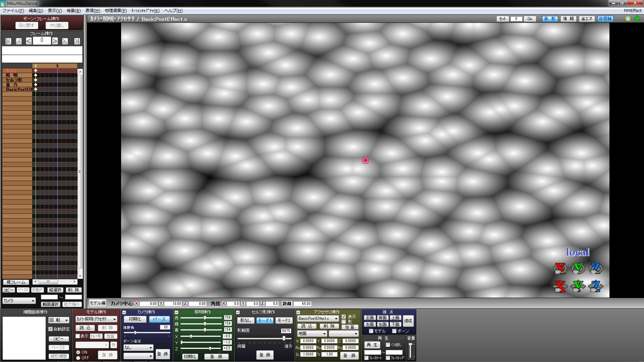Jump to next keyframe with >. button
Screen dimensions: 644x362
pos(65,41)
